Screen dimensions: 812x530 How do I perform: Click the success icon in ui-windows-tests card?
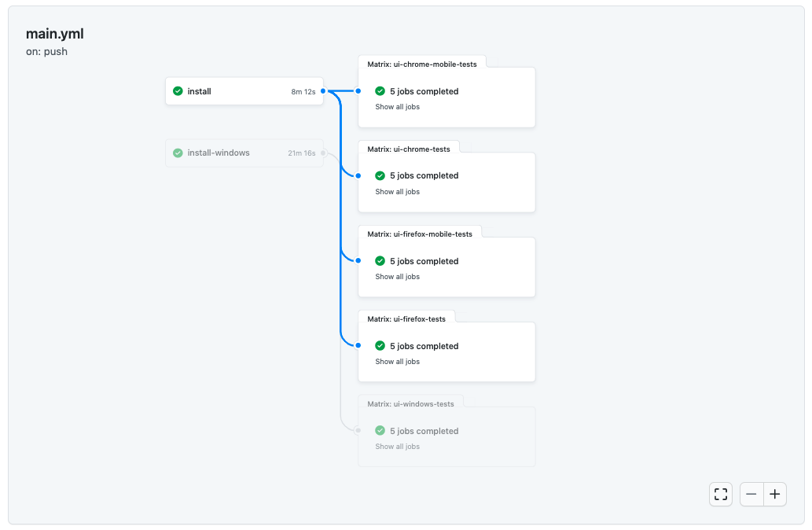click(x=380, y=431)
